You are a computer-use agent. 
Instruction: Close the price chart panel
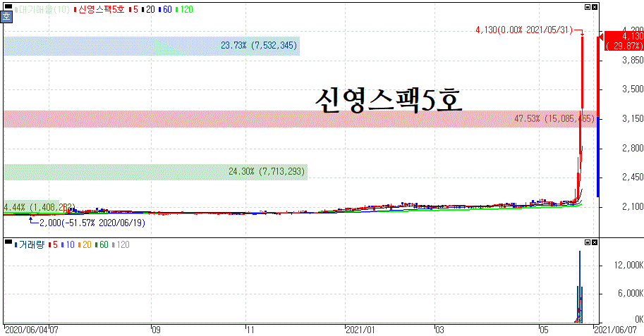click(595, 7)
